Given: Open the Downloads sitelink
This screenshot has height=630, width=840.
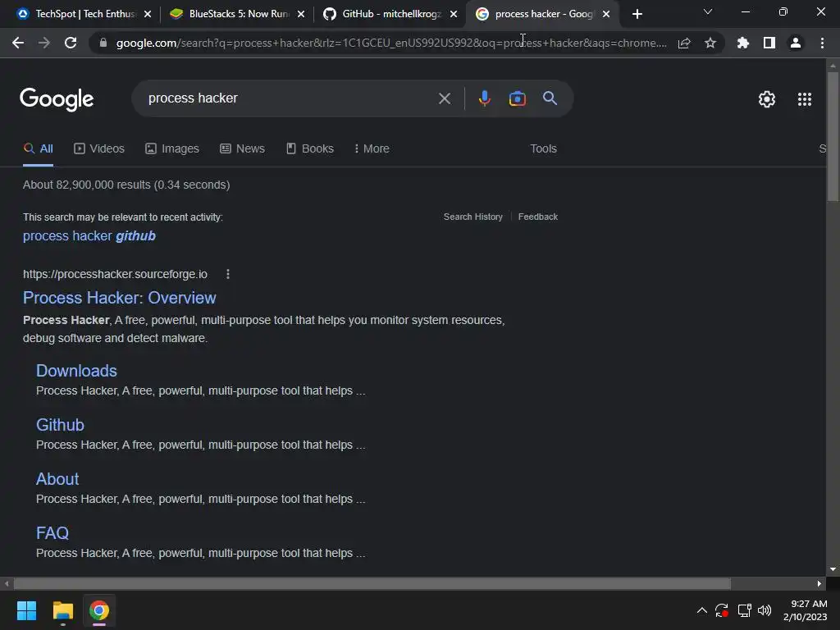Looking at the screenshot, I should (76, 371).
